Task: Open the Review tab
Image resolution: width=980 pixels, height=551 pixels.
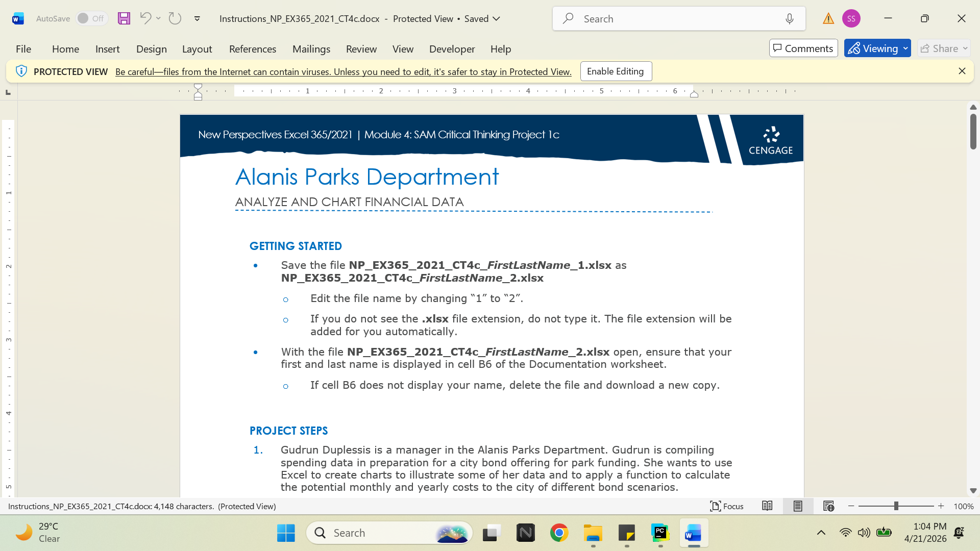Action: point(361,48)
